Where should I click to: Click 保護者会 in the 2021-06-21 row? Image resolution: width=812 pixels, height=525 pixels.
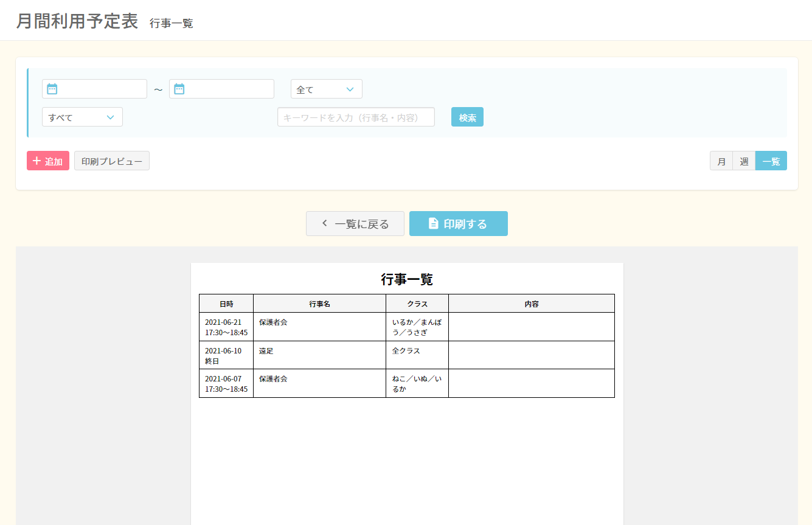point(273,322)
